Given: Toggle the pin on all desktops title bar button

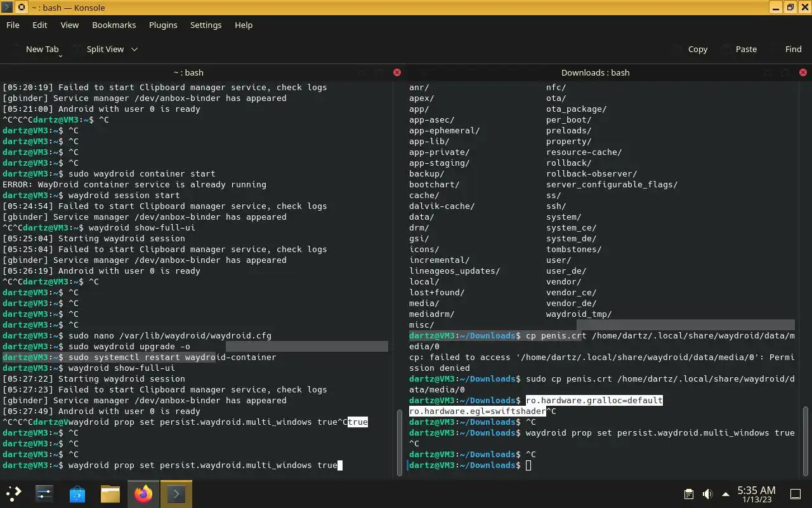Looking at the screenshot, I should [x=21, y=8].
